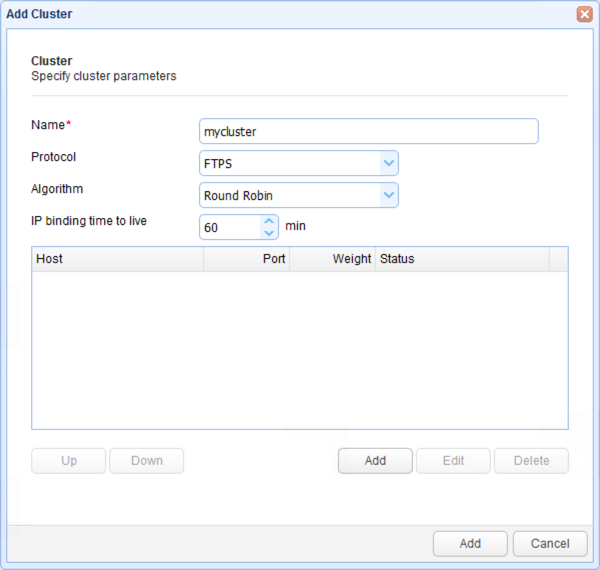Increase IP binding time with up arrow
Screen dimensions: 600x570
click(269, 221)
